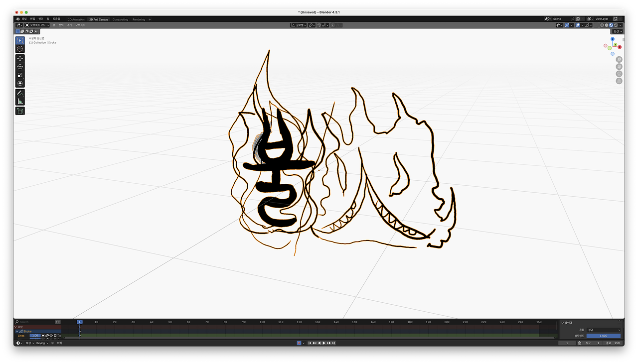Click the Blender logo icon

pos(17,19)
